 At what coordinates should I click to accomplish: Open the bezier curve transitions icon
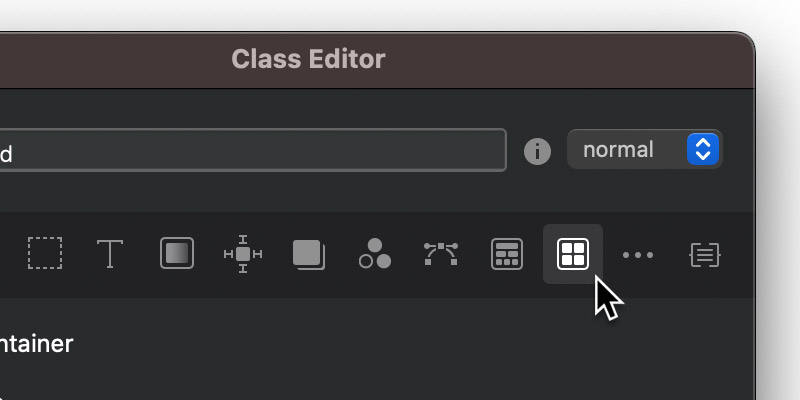pos(441,254)
